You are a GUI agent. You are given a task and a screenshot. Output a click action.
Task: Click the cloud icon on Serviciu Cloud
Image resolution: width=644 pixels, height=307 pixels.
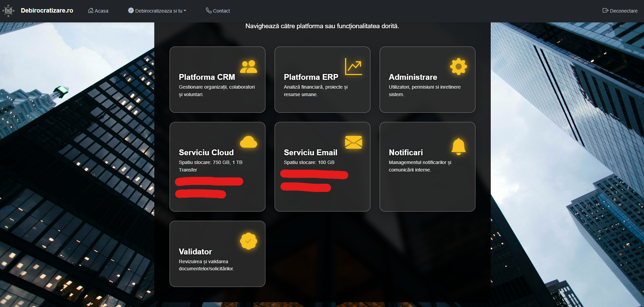coord(248,142)
